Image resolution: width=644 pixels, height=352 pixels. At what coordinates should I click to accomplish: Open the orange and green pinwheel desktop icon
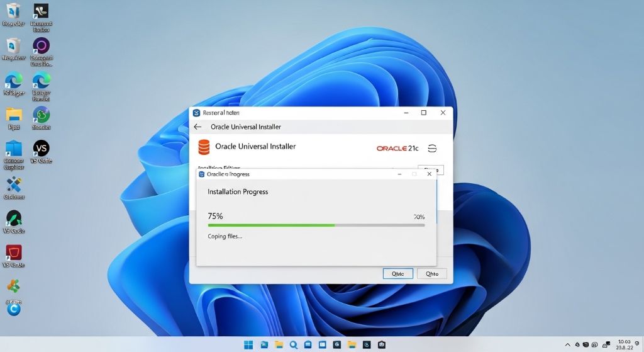coord(14,286)
